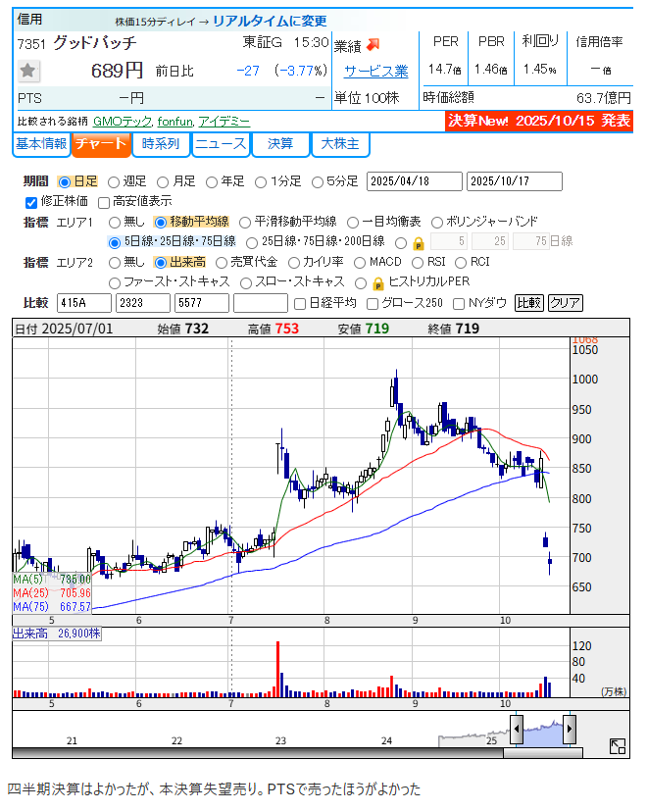Click the favorite star icon

click(28, 71)
